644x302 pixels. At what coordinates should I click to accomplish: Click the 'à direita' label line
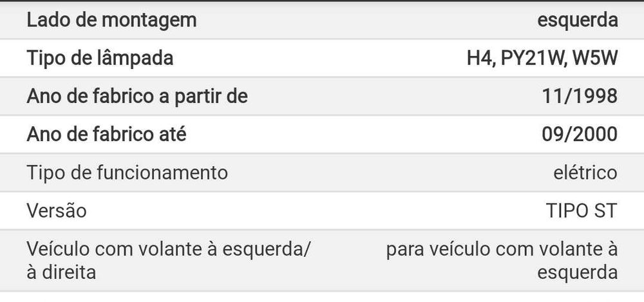61,272
